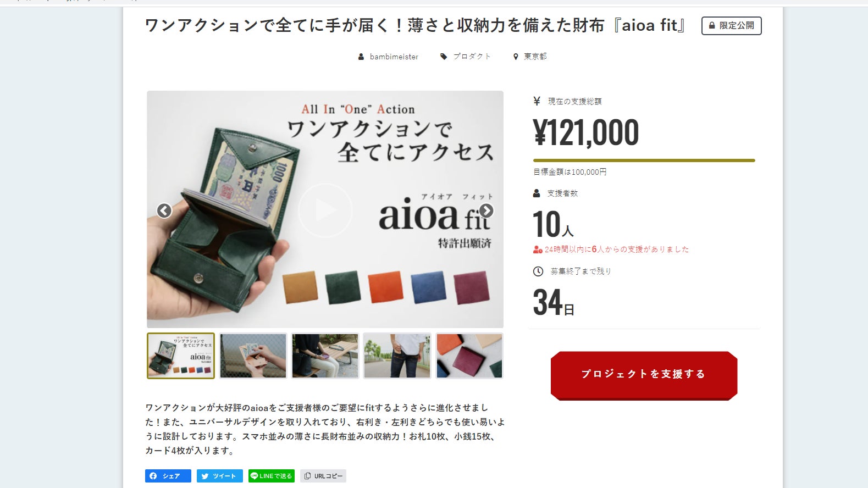Click the ¥121,000 total support amount
This screenshot has width=868, height=488.
coord(585,132)
